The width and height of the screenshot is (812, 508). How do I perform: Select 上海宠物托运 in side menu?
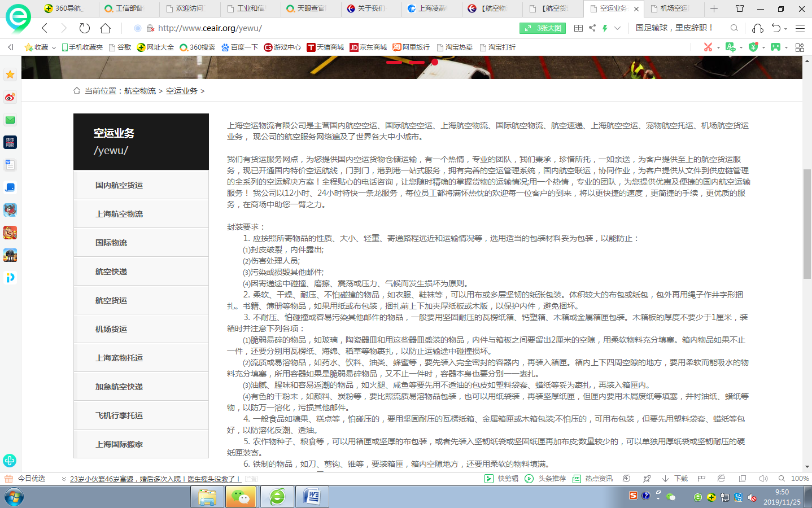[x=141, y=357]
